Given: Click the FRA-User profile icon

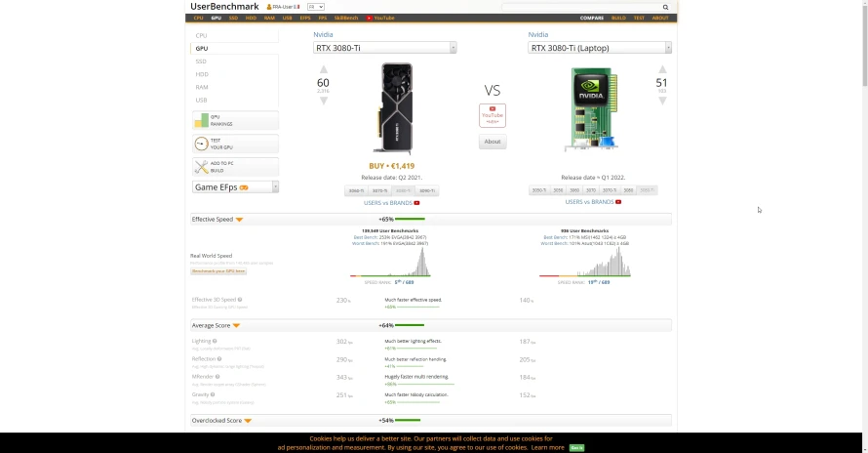Looking at the screenshot, I should coord(269,7).
